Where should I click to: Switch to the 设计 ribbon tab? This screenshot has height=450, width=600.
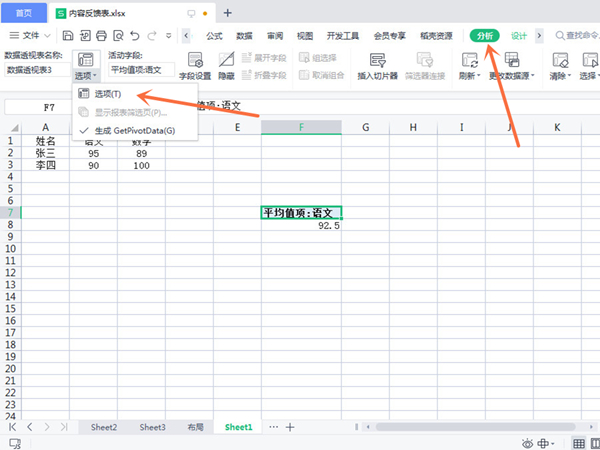(x=519, y=36)
